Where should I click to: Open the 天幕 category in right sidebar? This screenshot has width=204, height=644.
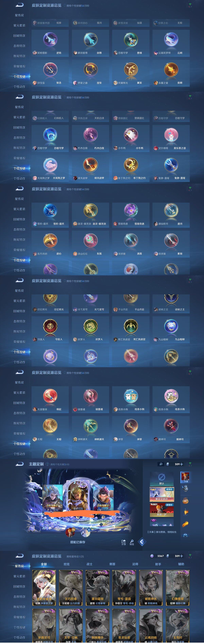[185, 478]
